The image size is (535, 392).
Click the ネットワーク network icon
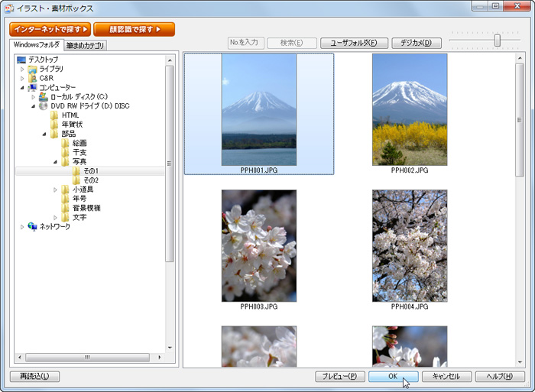pos(32,226)
